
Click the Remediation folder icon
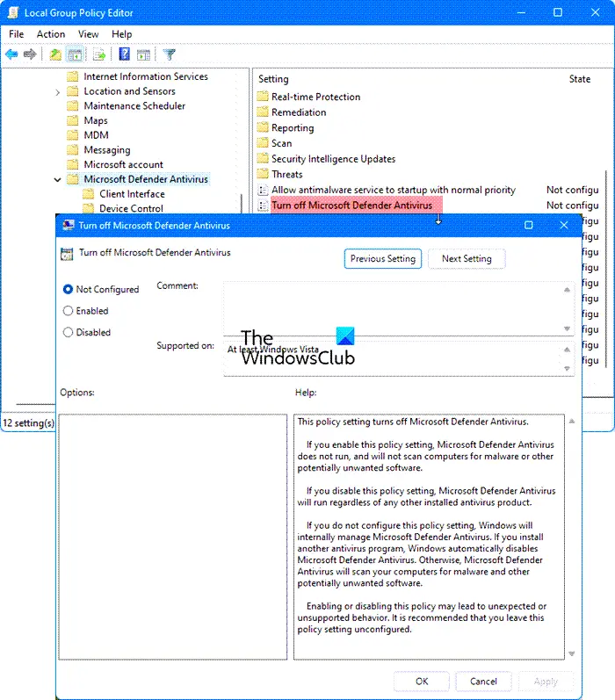(263, 112)
